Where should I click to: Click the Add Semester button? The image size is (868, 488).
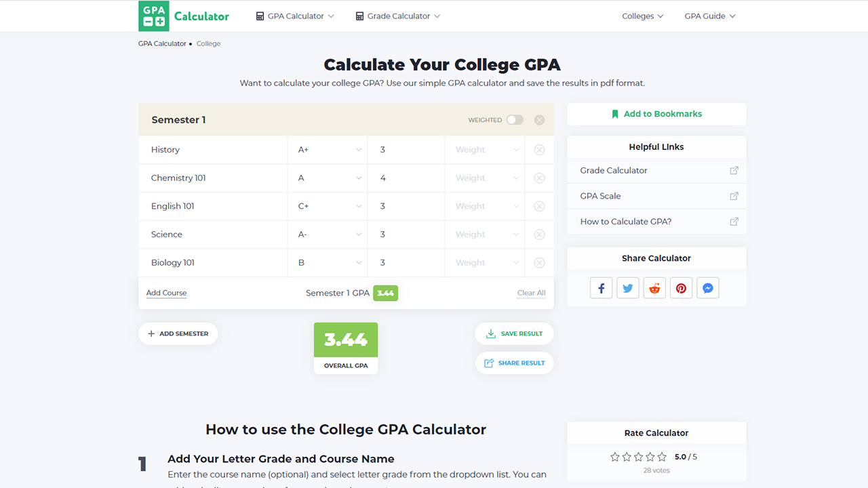[178, 333]
